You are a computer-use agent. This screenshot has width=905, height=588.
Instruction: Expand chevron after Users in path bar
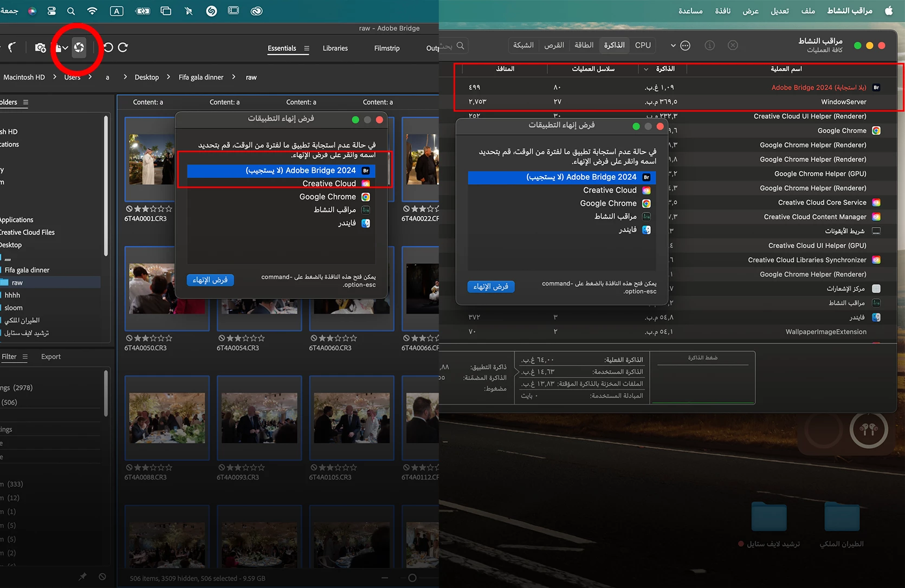[90, 77]
